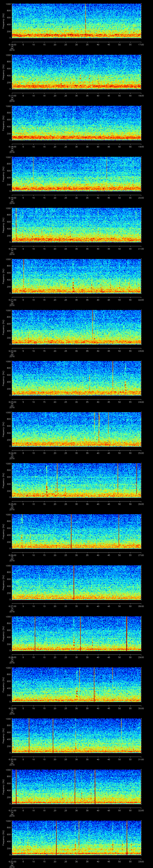Click the 6:17:00 start time label
The height and width of the screenshot is (868, 153).
(12, 96)
